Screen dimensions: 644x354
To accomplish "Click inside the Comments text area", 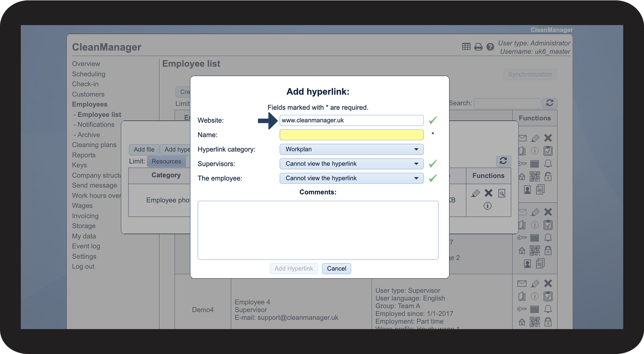I will pyautogui.click(x=318, y=230).
